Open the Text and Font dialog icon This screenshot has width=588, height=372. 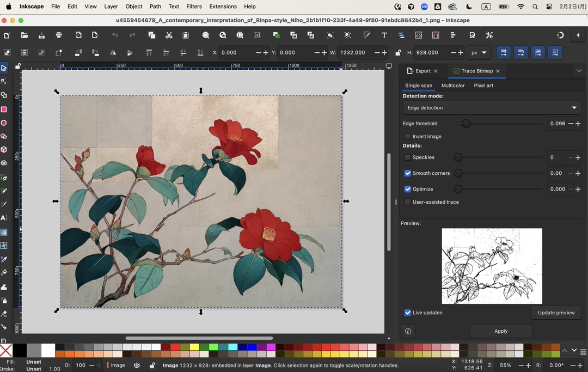point(384,35)
